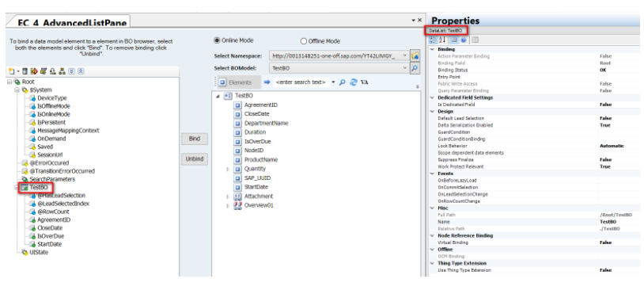Click the SearchParameters node icon in data model

coord(25,179)
